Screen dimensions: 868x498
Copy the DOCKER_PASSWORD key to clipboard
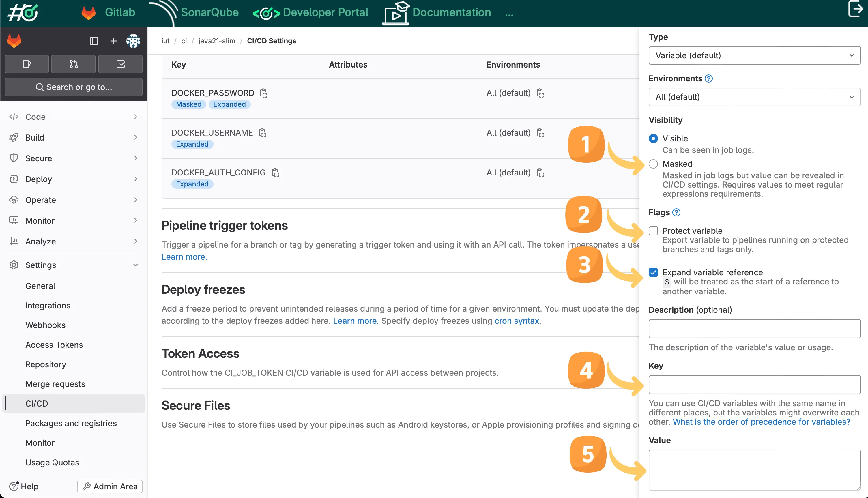(263, 93)
